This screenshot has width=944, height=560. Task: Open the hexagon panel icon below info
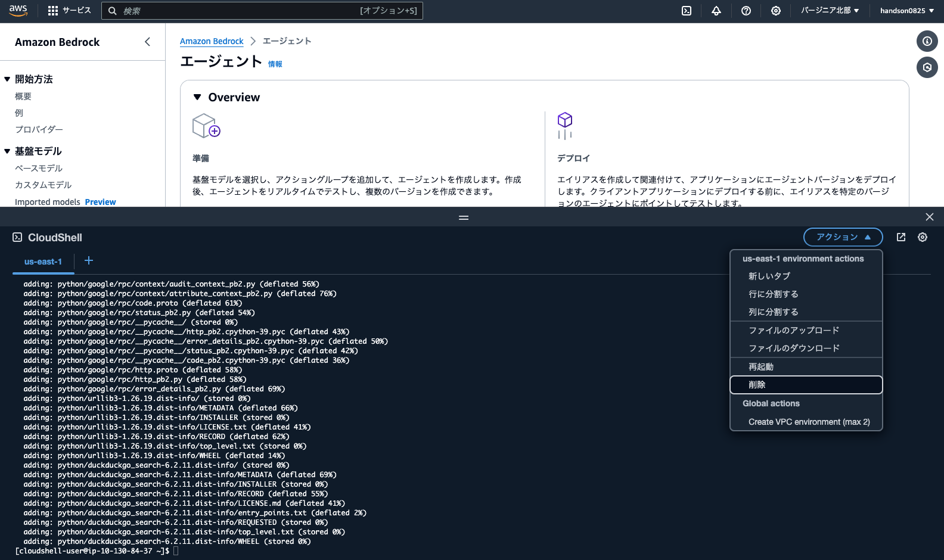pos(927,67)
